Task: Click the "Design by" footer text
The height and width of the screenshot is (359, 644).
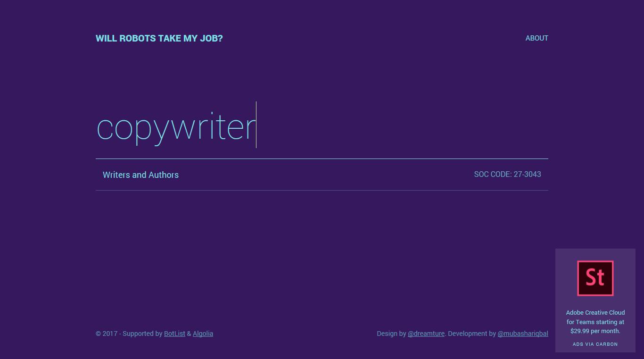Action: [x=391, y=334]
